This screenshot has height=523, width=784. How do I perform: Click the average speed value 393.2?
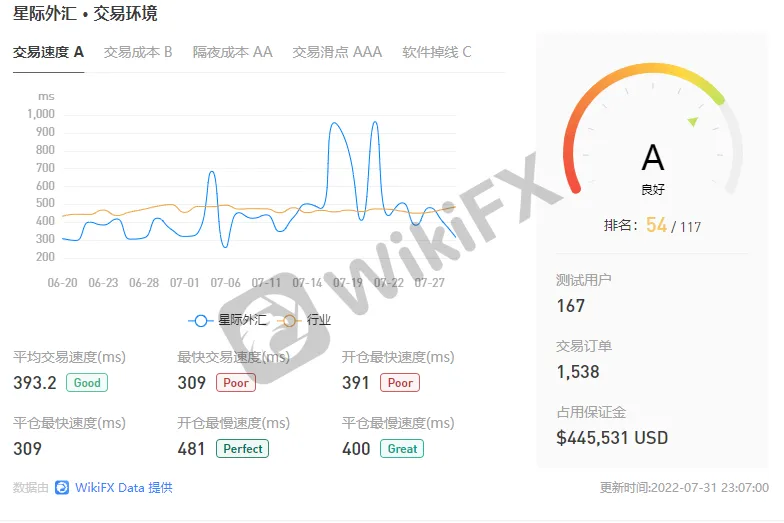(x=35, y=383)
